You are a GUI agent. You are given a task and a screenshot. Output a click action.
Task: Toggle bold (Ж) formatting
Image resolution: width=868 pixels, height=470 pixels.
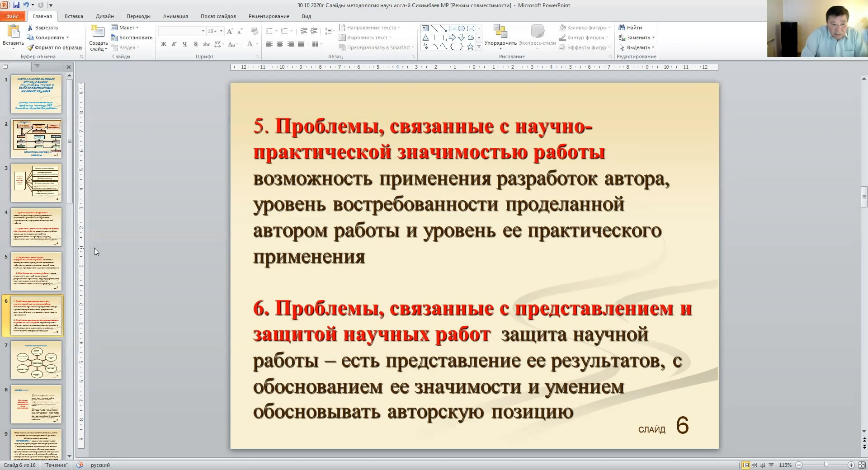coord(163,44)
